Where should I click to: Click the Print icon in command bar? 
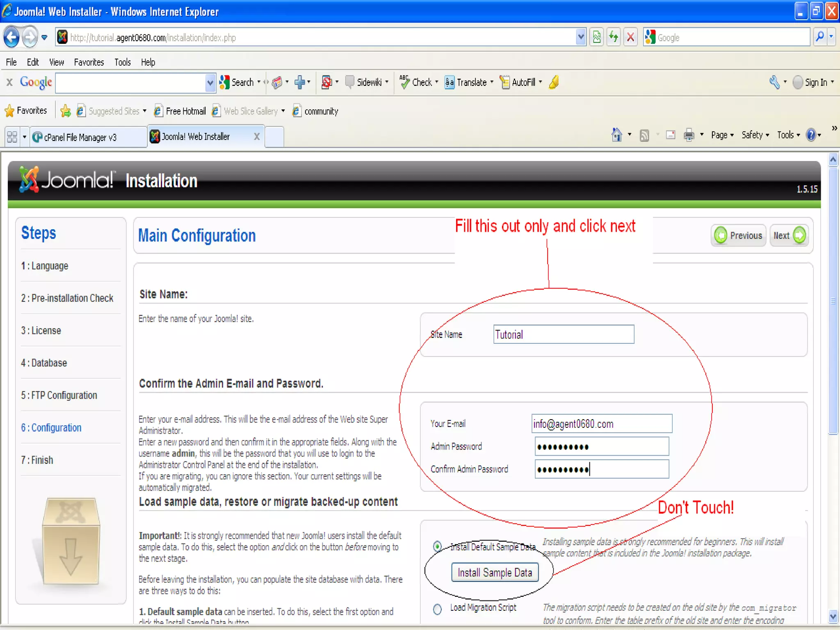pos(689,135)
